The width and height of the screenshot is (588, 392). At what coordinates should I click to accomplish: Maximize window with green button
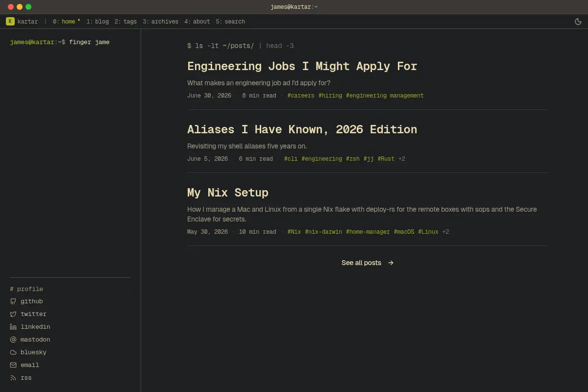point(28,7)
